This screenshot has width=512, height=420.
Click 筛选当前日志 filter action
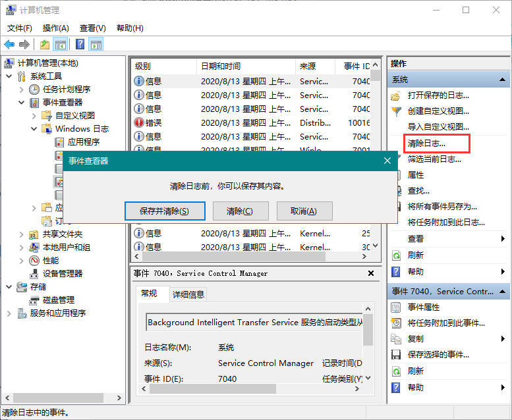coord(434,159)
